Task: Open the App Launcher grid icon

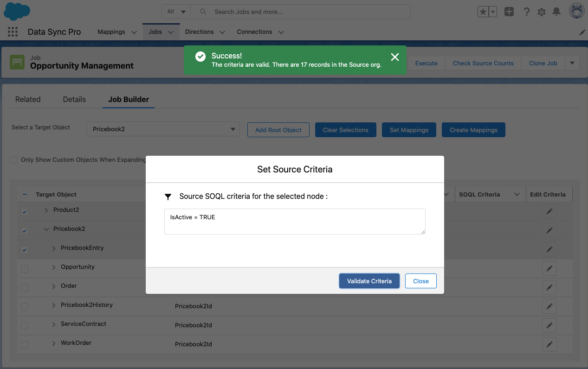Action: pyautogui.click(x=13, y=32)
